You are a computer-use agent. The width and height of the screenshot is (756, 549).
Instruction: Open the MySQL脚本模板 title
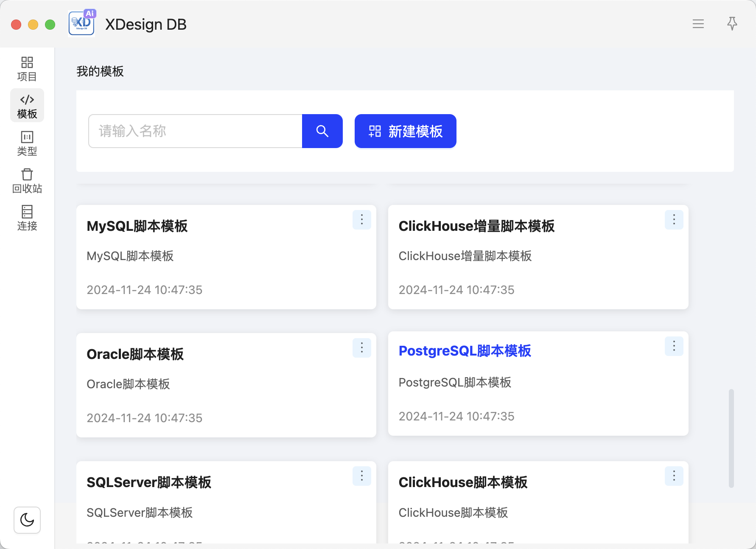137,226
